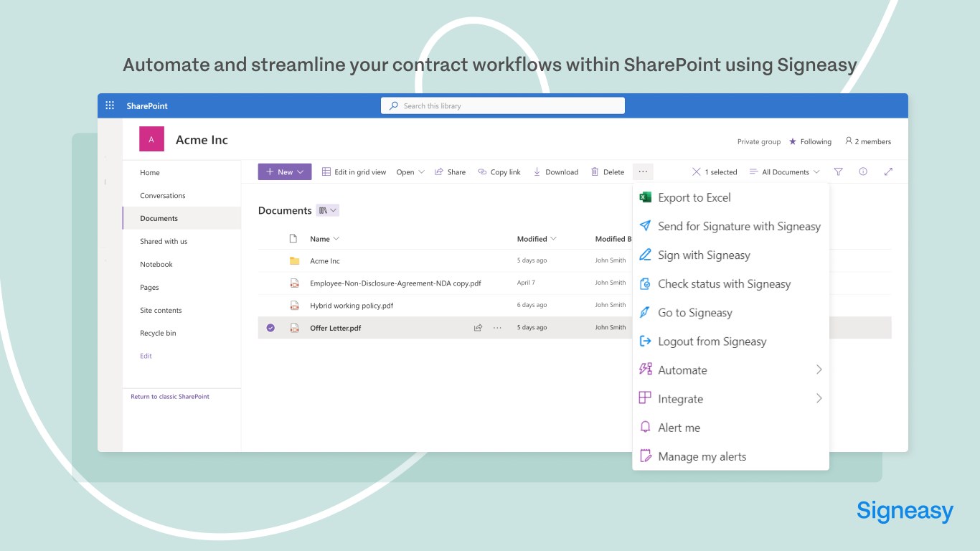Click the Share toolbar icon
This screenshot has width=980, height=551.
(439, 171)
